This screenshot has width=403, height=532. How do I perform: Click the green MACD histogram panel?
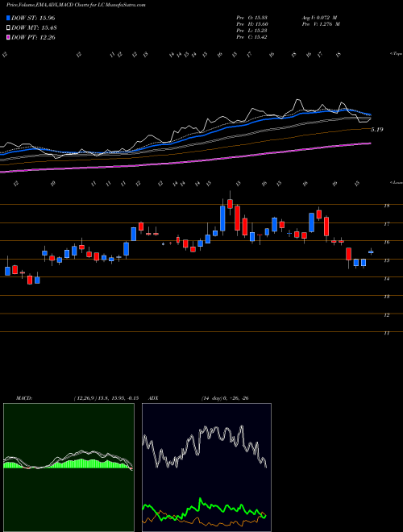tap(69, 468)
